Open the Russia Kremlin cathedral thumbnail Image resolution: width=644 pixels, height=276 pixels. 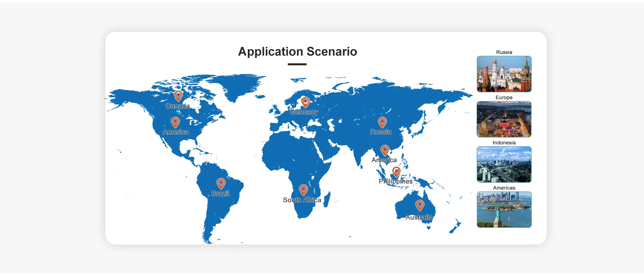tap(504, 74)
